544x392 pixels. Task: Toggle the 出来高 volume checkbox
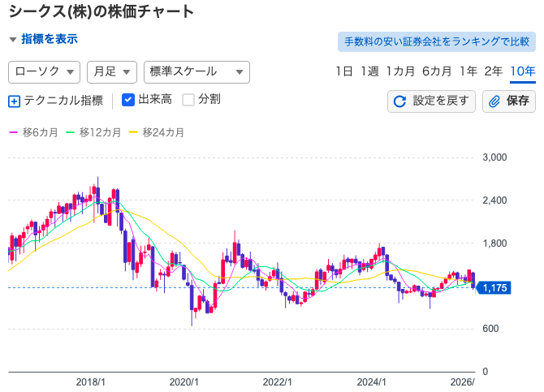click(128, 100)
